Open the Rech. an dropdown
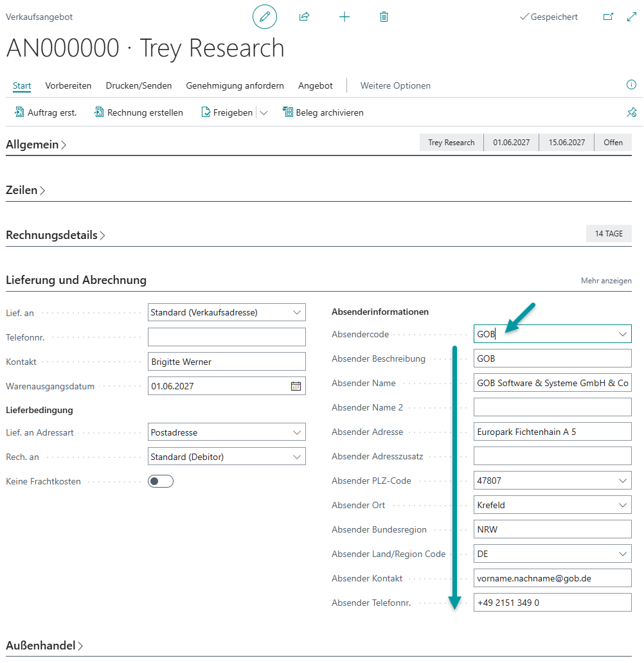The width and height of the screenshot is (644, 663). point(296,457)
